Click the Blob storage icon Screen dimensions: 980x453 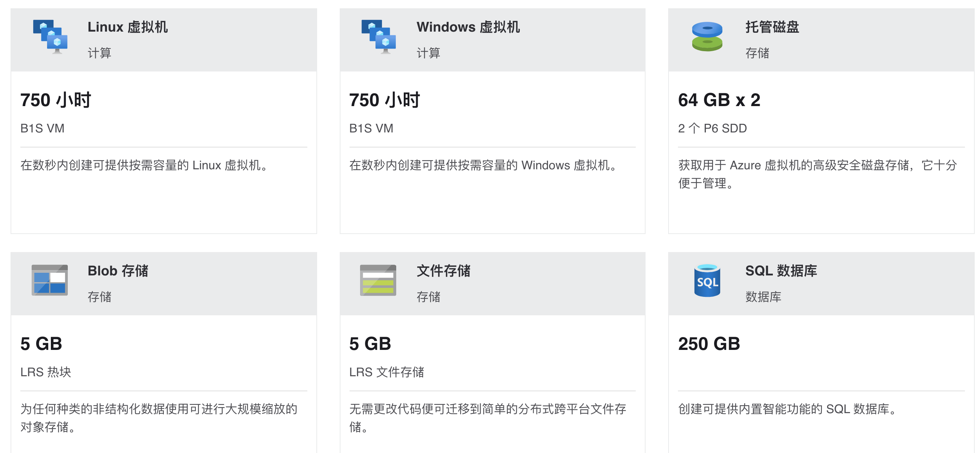tap(49, 280)
